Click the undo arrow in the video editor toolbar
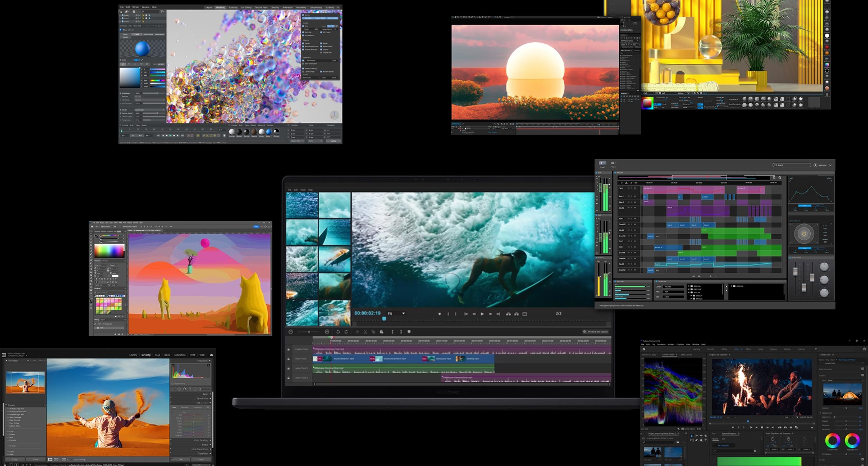The height and width of the screenshot is (466, 868). point(338,332)
